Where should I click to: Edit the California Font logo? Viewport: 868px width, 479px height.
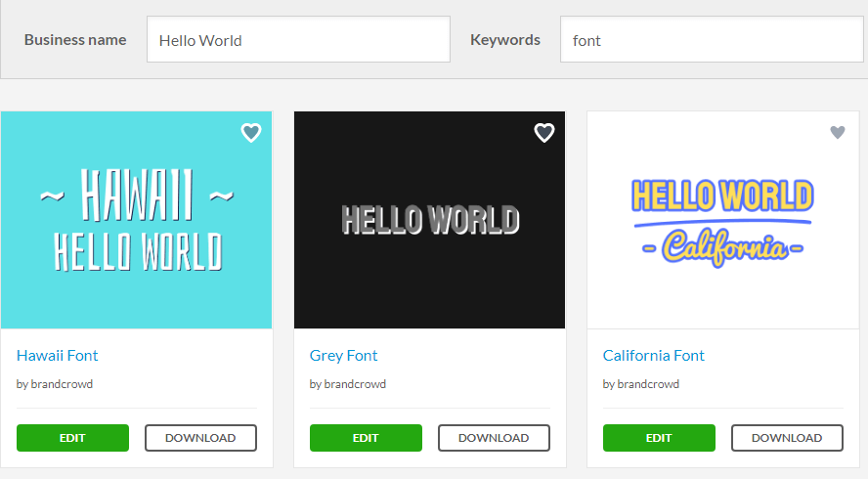[x=659, y=438]
